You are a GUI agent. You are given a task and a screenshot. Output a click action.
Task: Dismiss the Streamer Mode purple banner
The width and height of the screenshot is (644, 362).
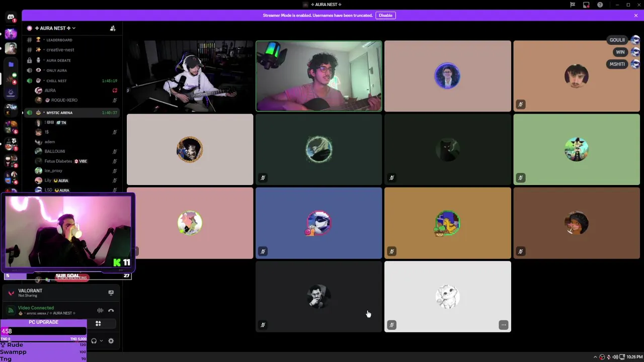point(636,15)
